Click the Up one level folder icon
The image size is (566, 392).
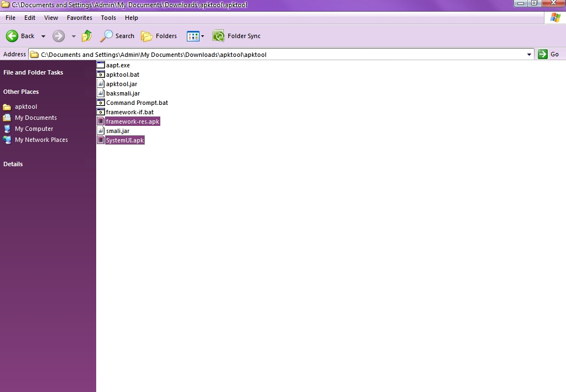pyautogui.click(x=86, y=36)
